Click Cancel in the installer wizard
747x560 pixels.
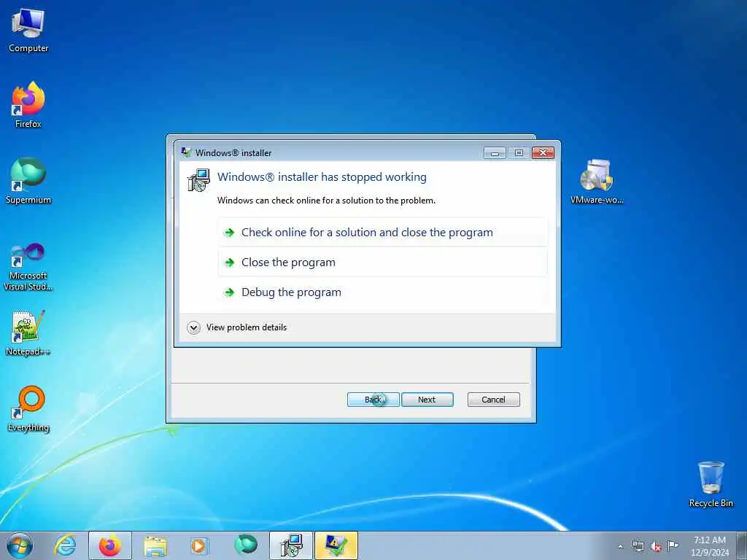[494, 400]
